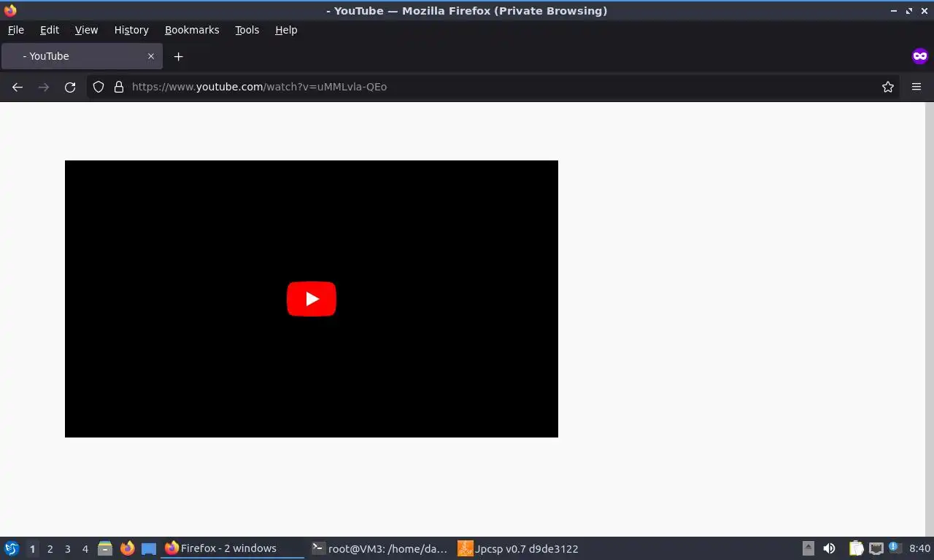
Task: Click the show desktop taskbar icon
Action: 149,549
